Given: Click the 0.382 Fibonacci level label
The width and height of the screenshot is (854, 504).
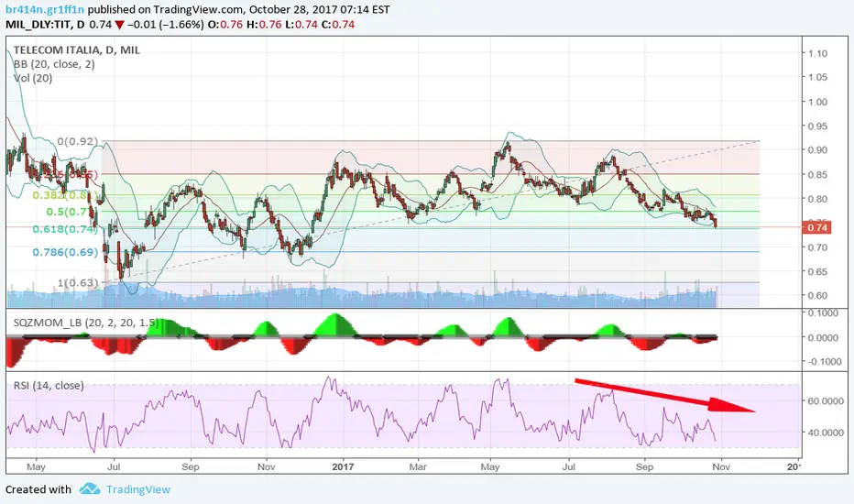Looking at the screenshot, I should [64, 195].
